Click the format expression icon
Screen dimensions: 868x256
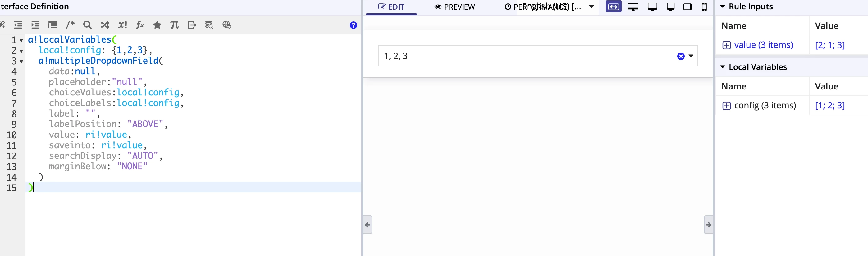[x=53, y=25]
